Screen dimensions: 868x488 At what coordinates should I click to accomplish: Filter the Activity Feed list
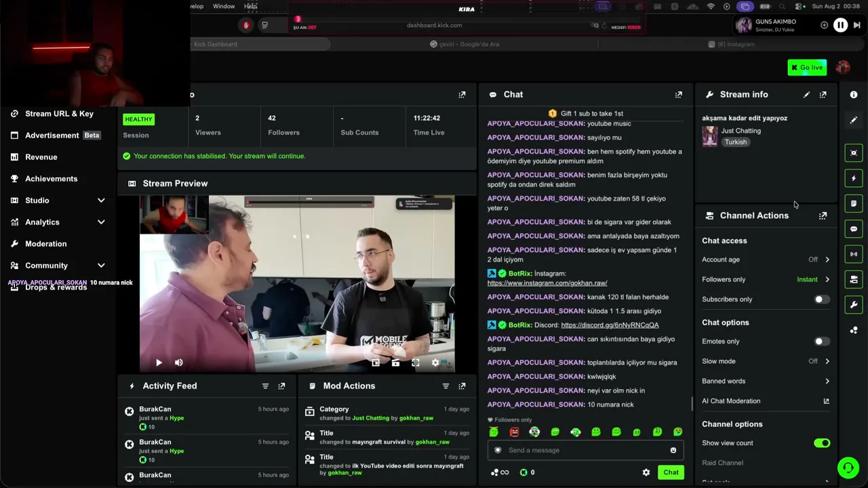[x=265, y=386]
